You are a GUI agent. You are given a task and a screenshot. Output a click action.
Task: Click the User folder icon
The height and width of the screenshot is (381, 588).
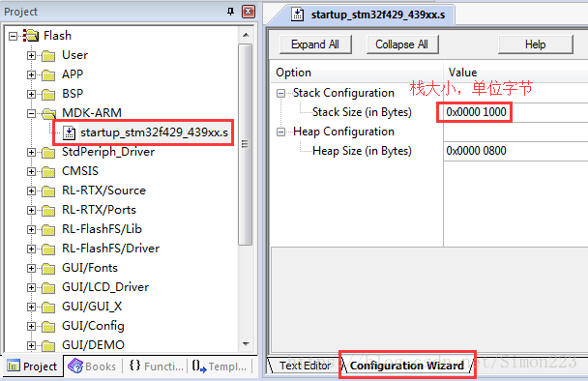[48, 55]
